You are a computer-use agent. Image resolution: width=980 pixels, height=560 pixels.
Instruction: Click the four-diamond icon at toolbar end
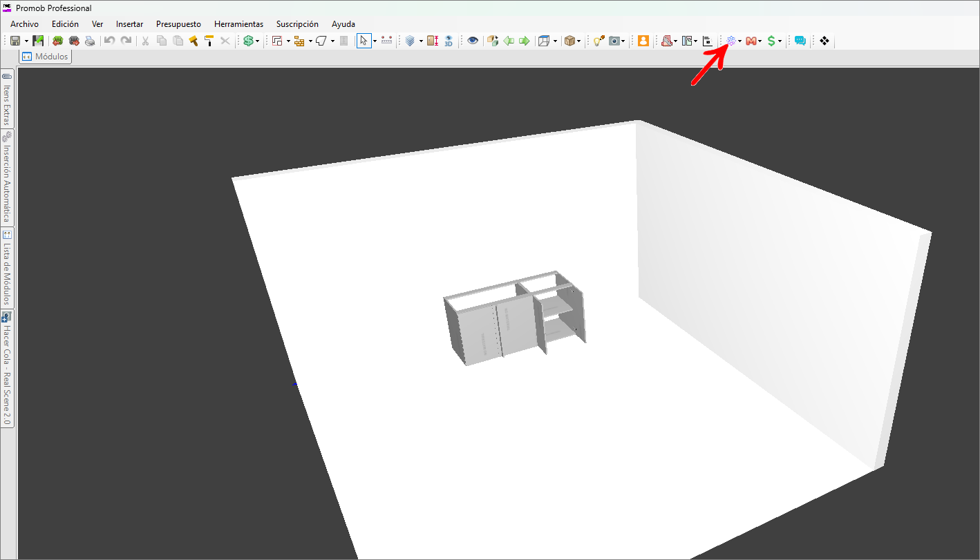coord(824,41)
